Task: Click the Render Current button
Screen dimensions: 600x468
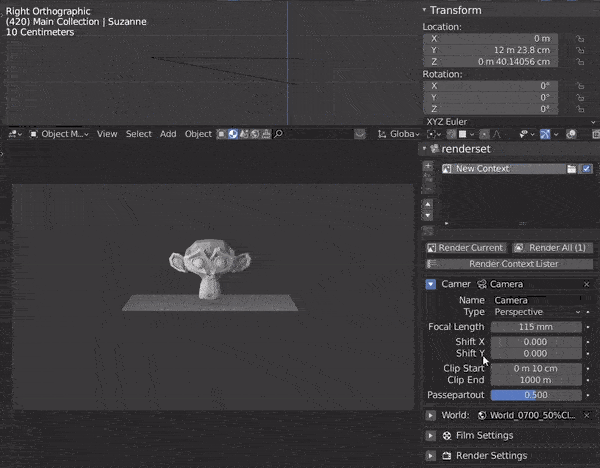Action: pyautogui.click(x=466, y=248)
